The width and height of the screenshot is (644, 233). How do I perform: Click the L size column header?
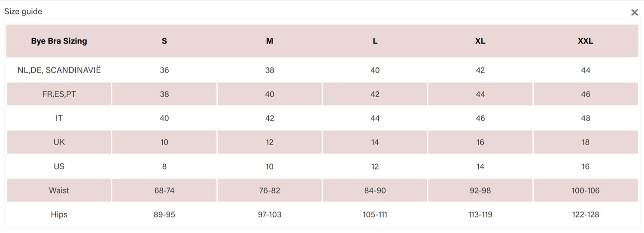pyautogui.click(x=375, y=41)
